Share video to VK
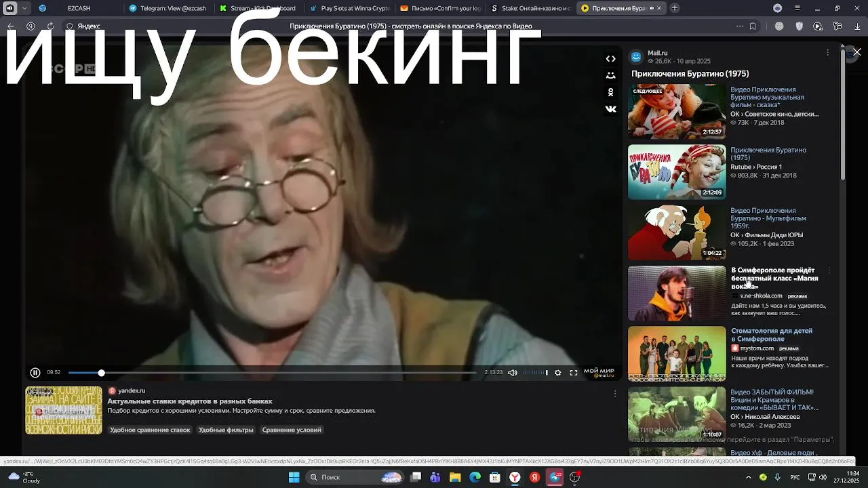Viewport: 868px width, 488px height. [611, 108]
